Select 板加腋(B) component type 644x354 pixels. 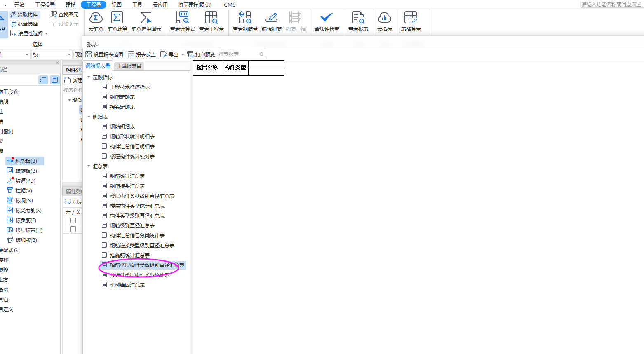point(22,240)
